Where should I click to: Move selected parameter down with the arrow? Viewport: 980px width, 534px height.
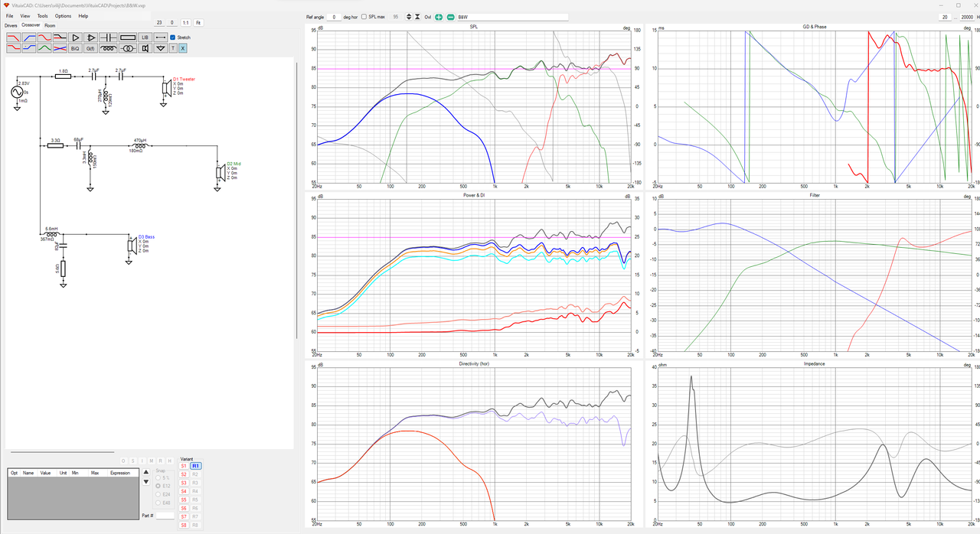coord(146,484)
